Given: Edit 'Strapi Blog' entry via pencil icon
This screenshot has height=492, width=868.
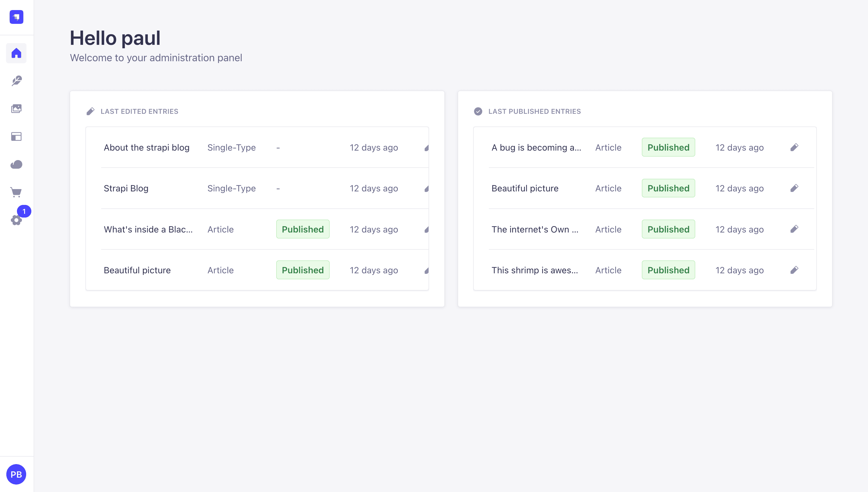Looking at the screenshot, I should (427, 189).
